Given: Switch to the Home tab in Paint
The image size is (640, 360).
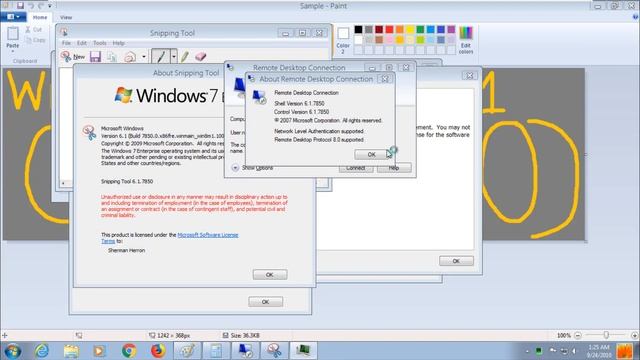Looking at the screenshot, I should click(40, 17).
